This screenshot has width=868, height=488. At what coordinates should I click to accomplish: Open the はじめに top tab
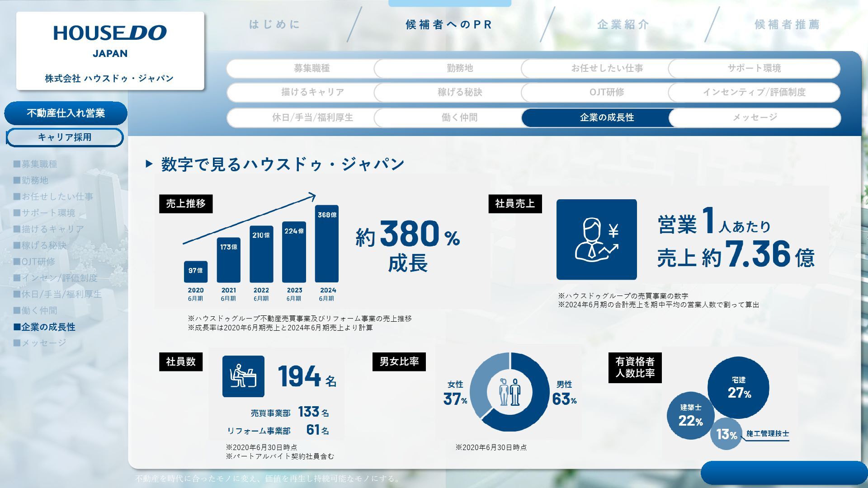pos(275,24)
